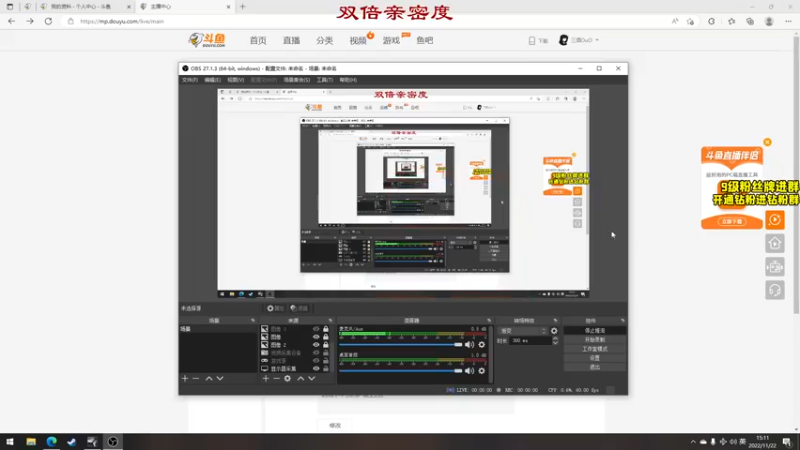The width and height of the screenshot is (800, 450).
Task: Close the Douyu streaming companion popup
Action: click(767, 142)
